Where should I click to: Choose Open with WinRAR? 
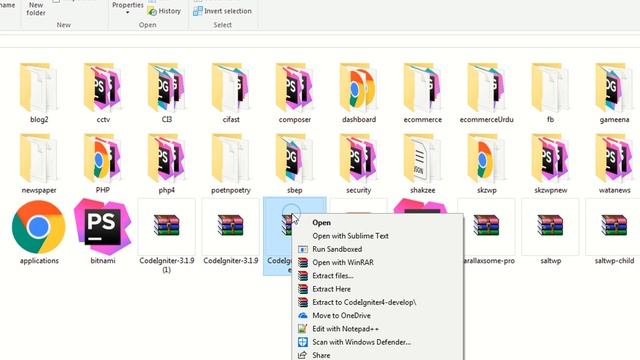click(378, 262)
